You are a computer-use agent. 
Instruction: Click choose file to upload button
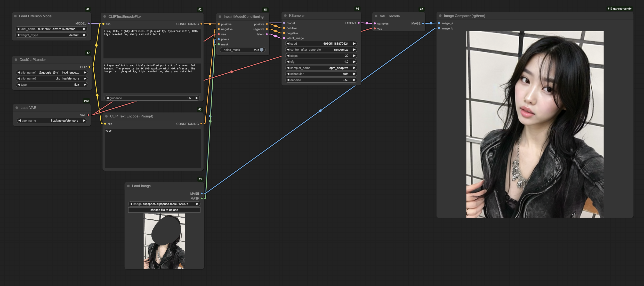(164, 210)
